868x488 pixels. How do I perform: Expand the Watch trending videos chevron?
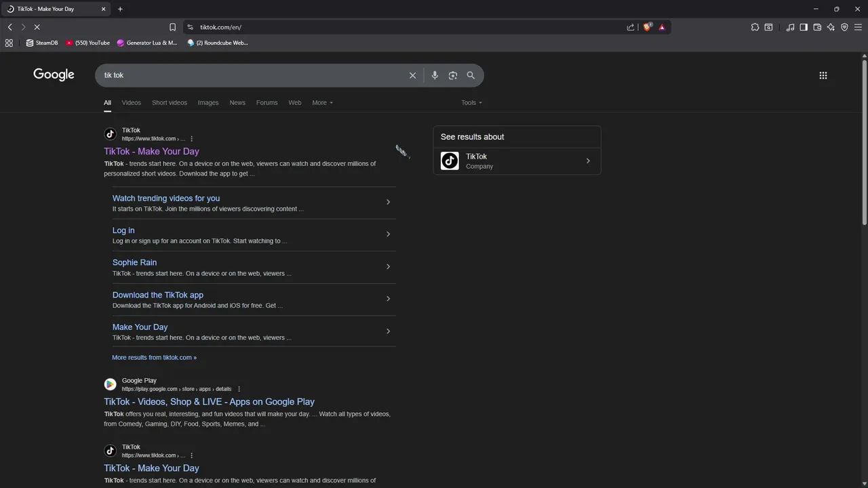coord(388,202)
